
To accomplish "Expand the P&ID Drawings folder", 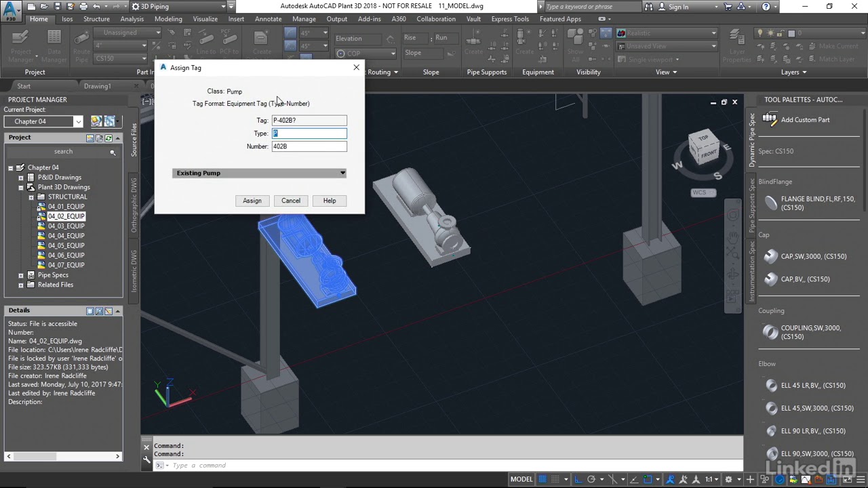I will [x=21, y=178].
